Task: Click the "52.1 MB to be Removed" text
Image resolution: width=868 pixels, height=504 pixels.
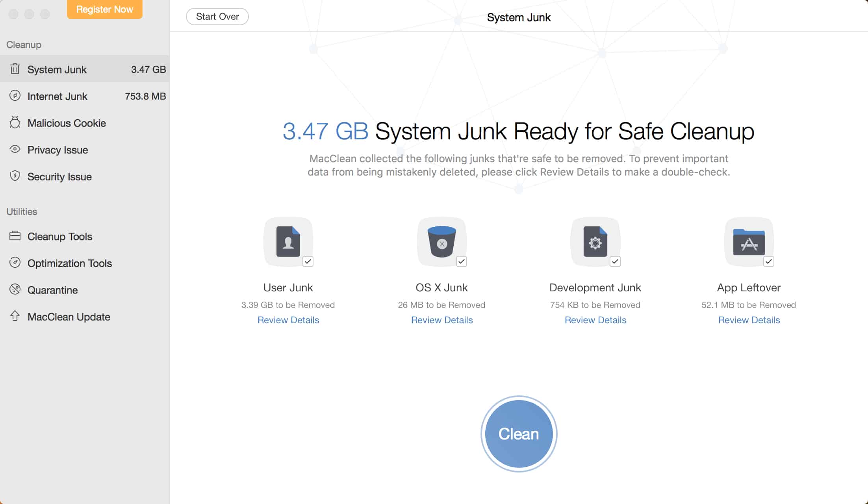Action: click(x=749, y=305)
